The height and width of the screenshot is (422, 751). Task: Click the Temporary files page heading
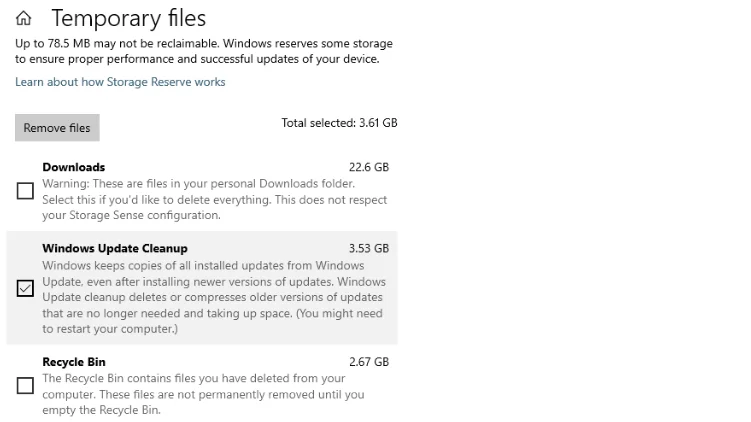click(x=129, y=19)
